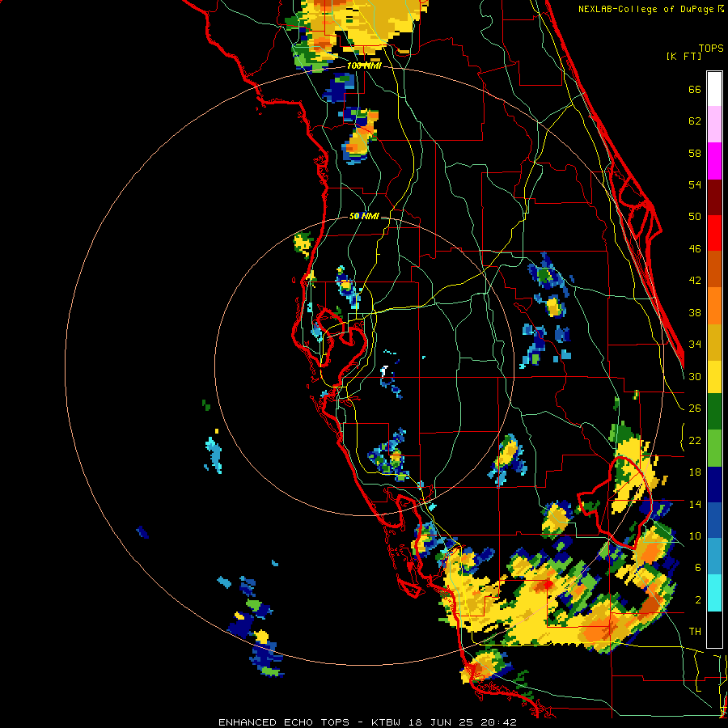
Task: Select the dark red 54 kft legend swatch
Action: (714, 197)
